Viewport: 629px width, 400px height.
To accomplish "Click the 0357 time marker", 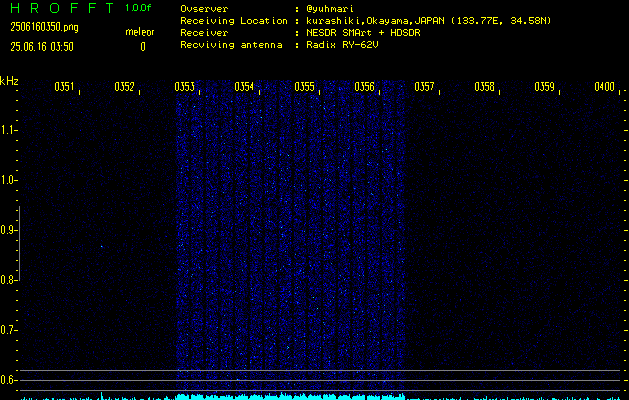I will tap(424, 87).
